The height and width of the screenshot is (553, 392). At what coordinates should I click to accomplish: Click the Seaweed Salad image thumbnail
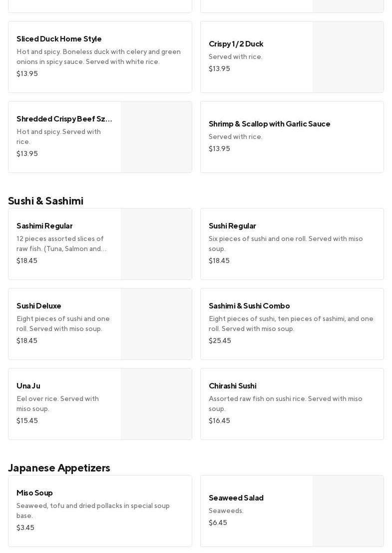pyautogui.click(x=348, y=511)
